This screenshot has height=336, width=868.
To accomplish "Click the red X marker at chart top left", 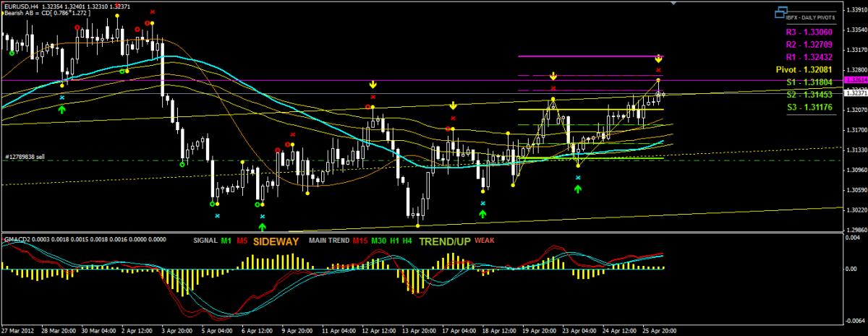I will [x=152, y=12].
